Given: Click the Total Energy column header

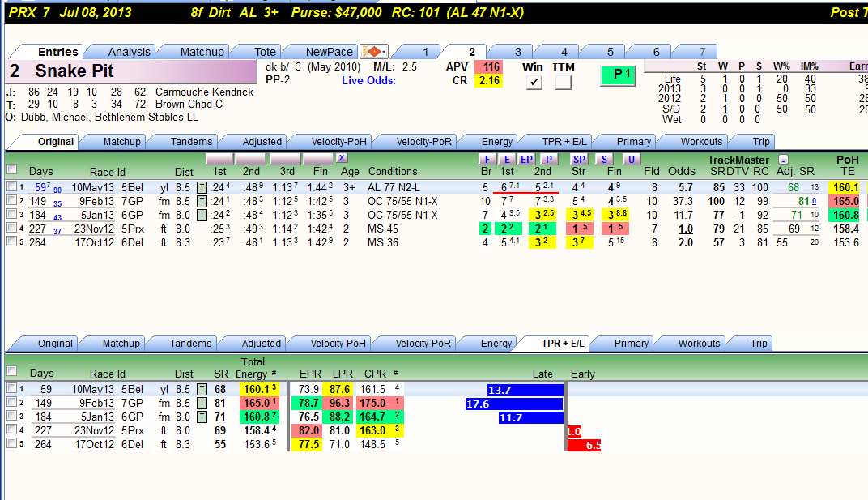Looking at the screenshot, I should point(253,368).
